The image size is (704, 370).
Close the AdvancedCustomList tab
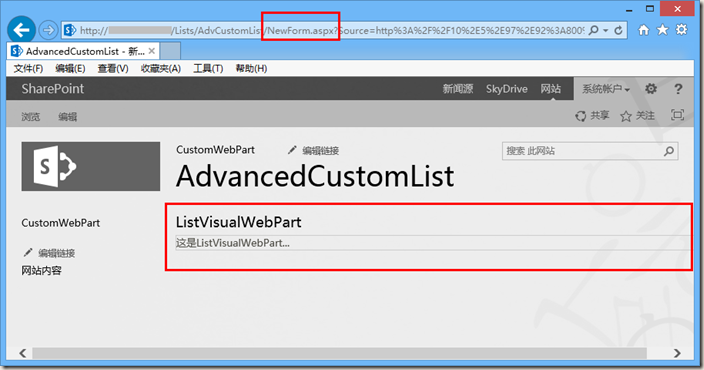[152, 51]
